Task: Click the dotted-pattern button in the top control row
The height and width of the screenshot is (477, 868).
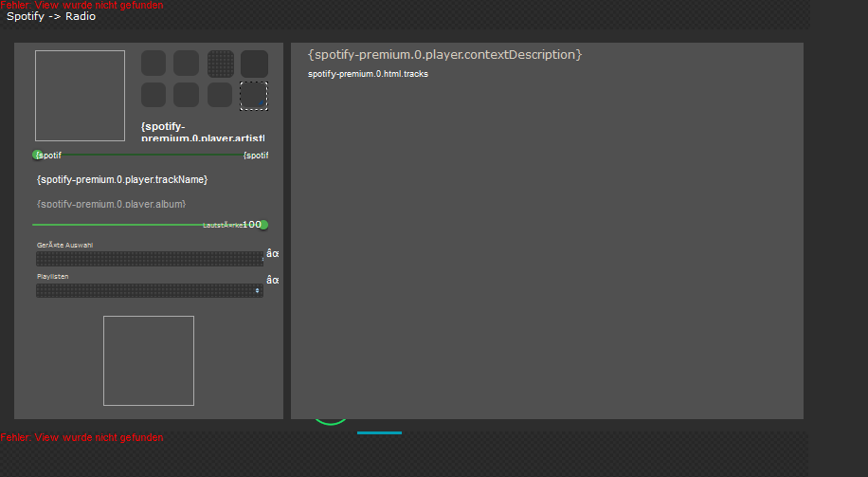Action: (221, 64)
